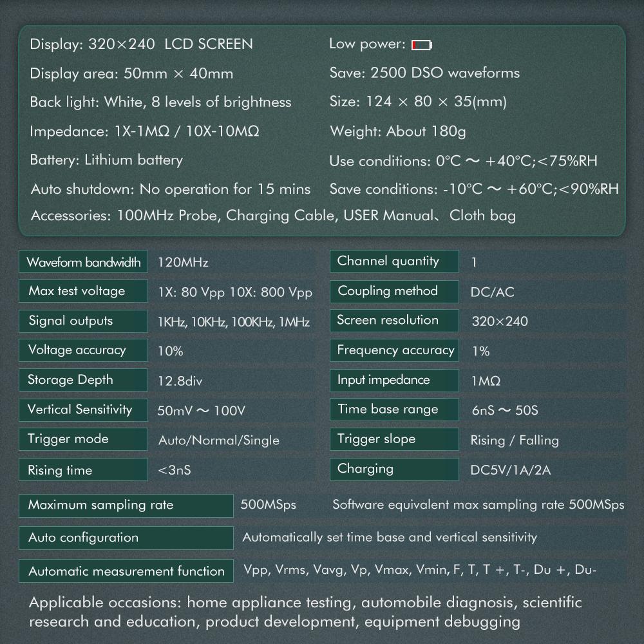644x644 pixels.
Task: Click the Charging label box
Action: point(394,469)
